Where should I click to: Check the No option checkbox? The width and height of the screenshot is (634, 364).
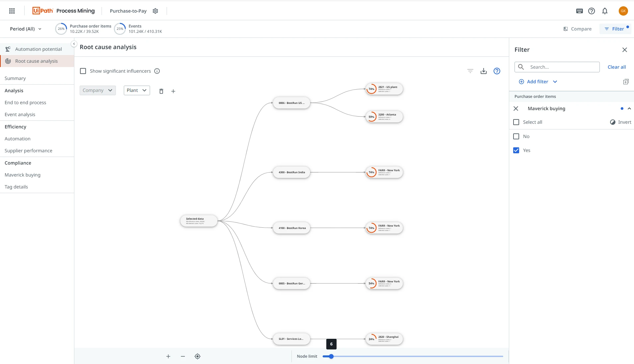pyautogui.click(x=516, y=136)
